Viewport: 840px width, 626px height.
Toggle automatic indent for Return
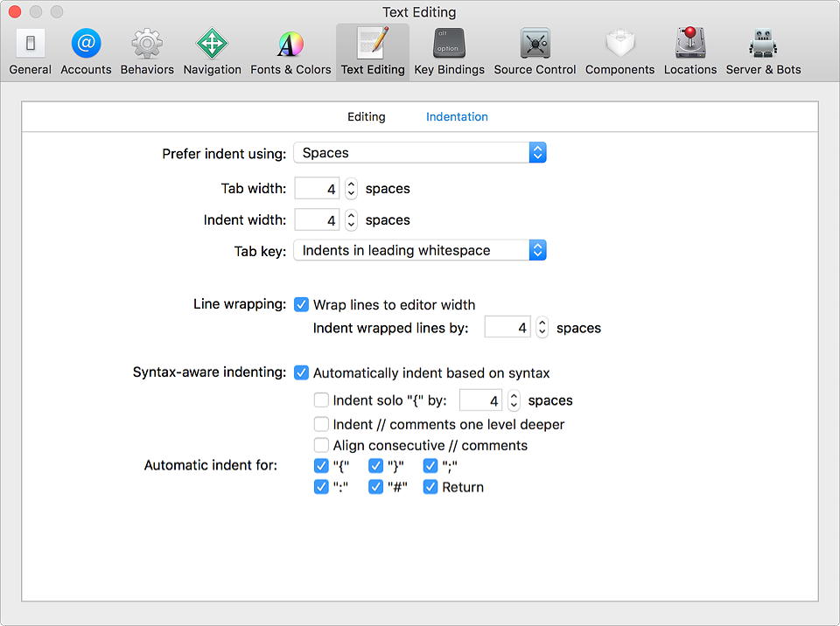[x=430, y=487]
